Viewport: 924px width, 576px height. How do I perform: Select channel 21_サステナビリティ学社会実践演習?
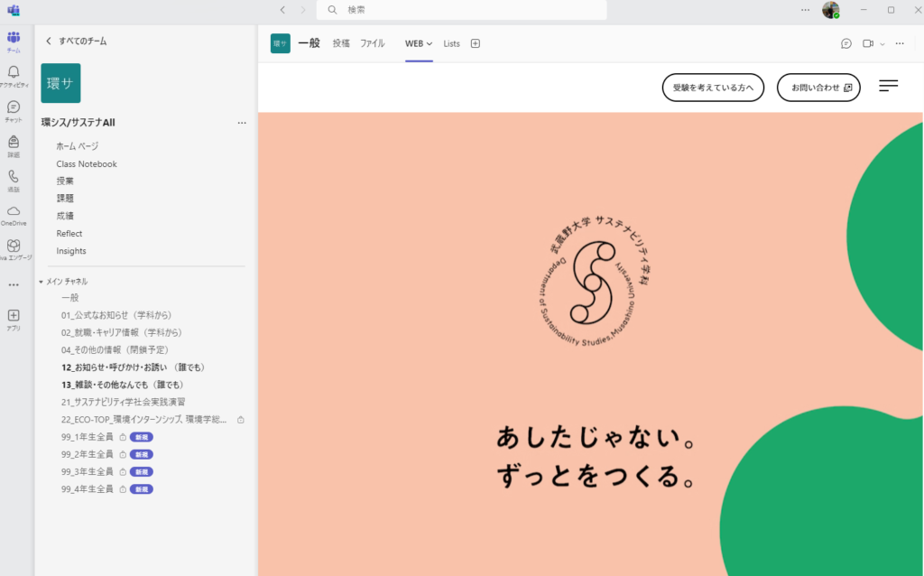coord(123,402)
